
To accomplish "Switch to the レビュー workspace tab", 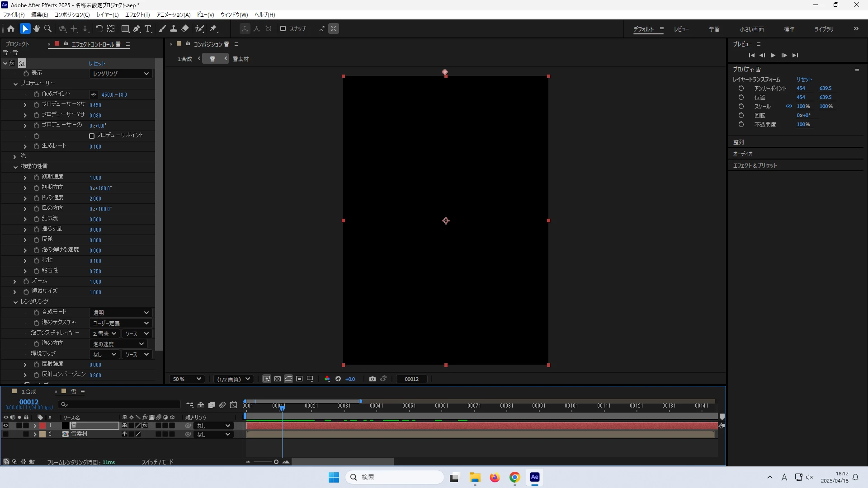I will pyautogui.click(x=681, y=29).
